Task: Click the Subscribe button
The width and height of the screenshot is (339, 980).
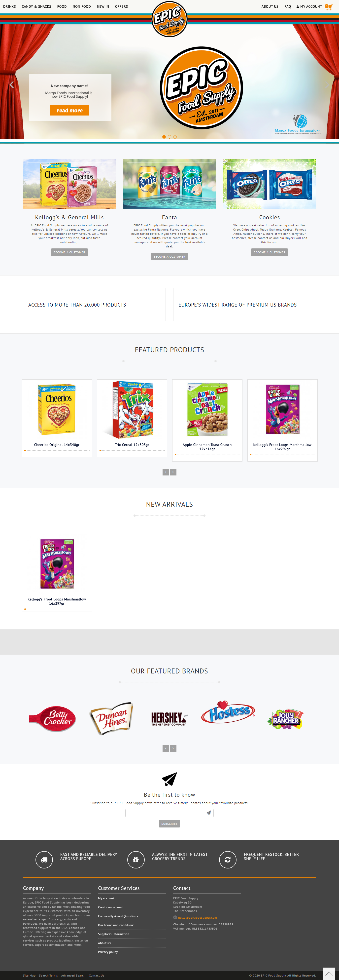Action: 169,824
